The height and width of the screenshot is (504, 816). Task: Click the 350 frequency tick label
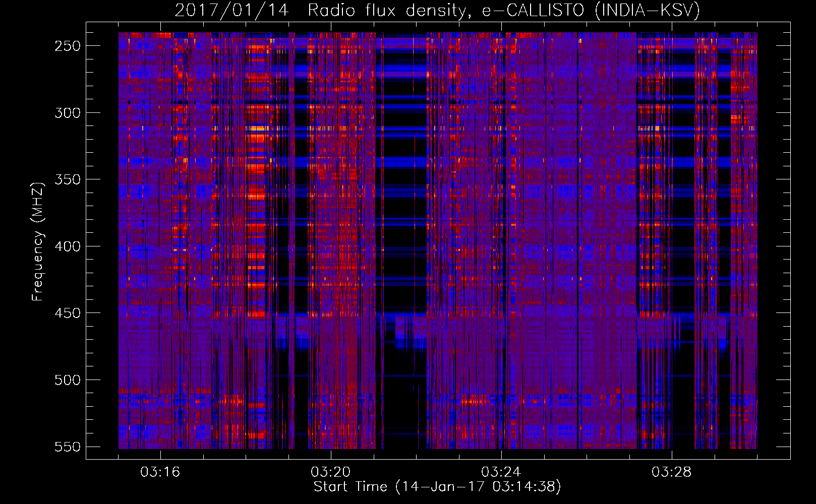click(68, 179)
